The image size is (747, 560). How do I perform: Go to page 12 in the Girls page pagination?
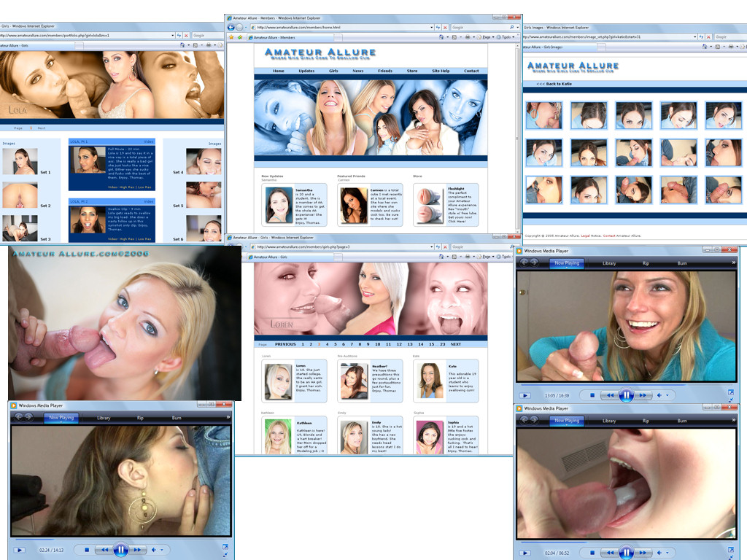tap(399, 344)
